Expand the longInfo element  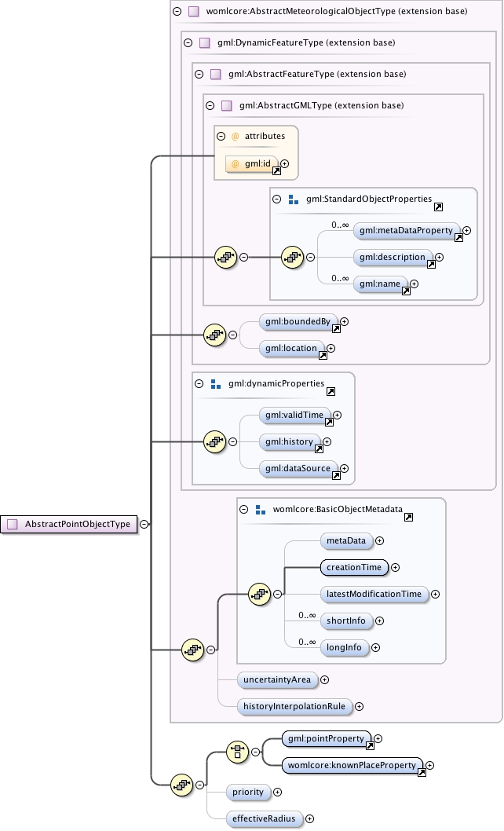coord(375,648)
